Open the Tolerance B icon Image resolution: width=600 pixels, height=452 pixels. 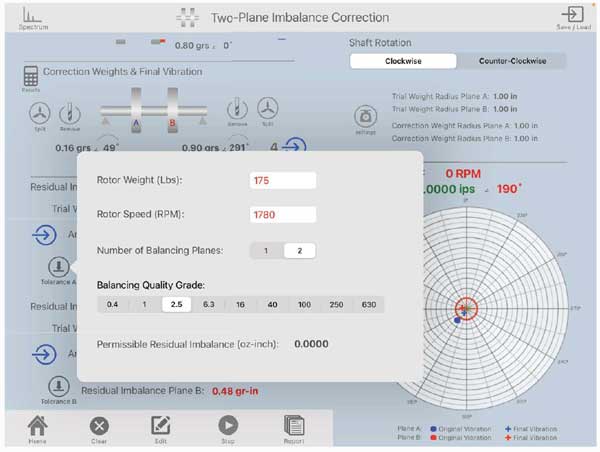point(59,386)
